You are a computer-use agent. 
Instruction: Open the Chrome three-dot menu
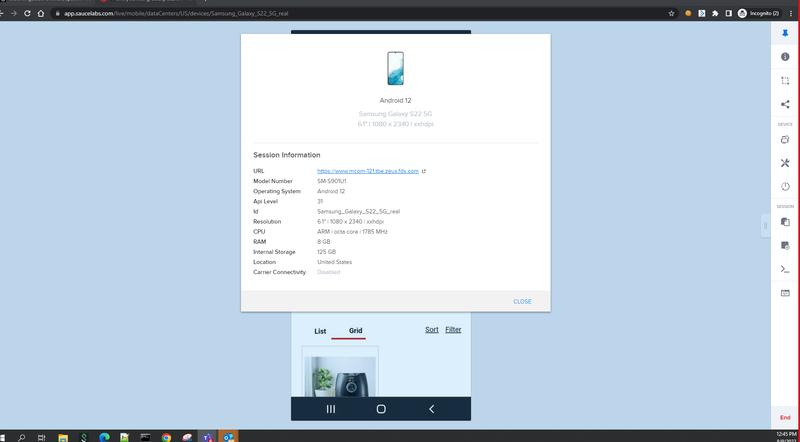click(791, 13)
